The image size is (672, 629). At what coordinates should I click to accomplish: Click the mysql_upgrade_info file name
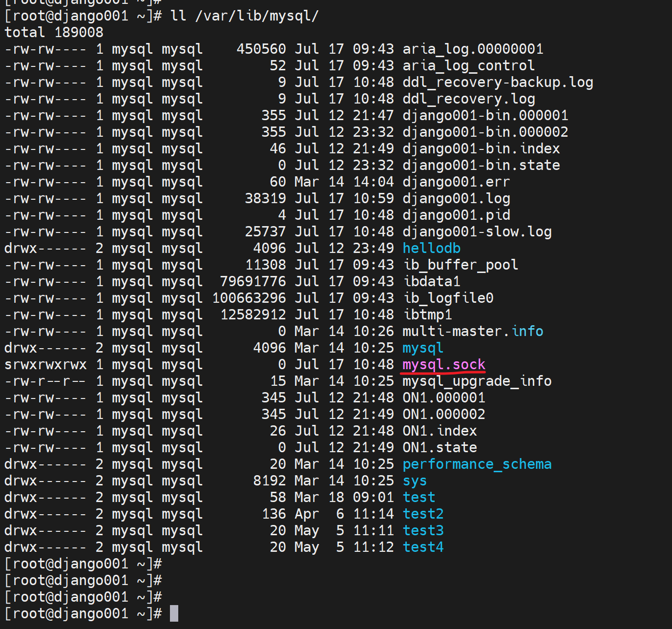(x=477, y=381)
